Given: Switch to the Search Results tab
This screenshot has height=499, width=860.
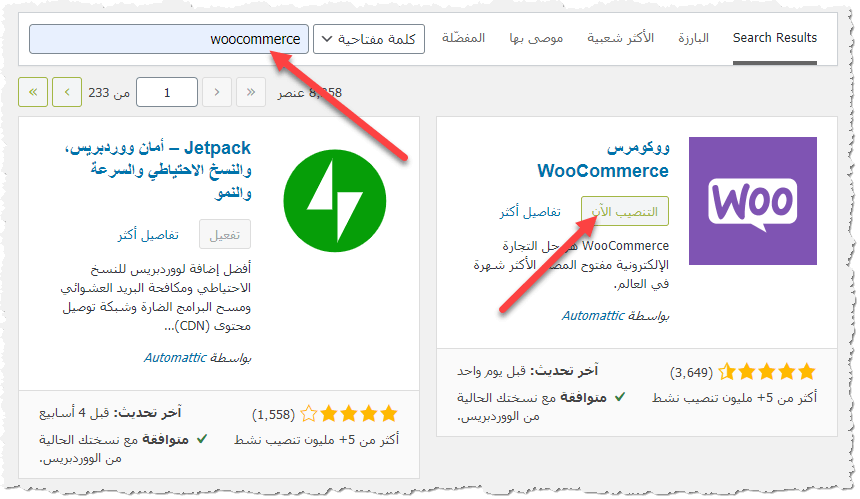Looking at the screenshot, I should point(774,38).
